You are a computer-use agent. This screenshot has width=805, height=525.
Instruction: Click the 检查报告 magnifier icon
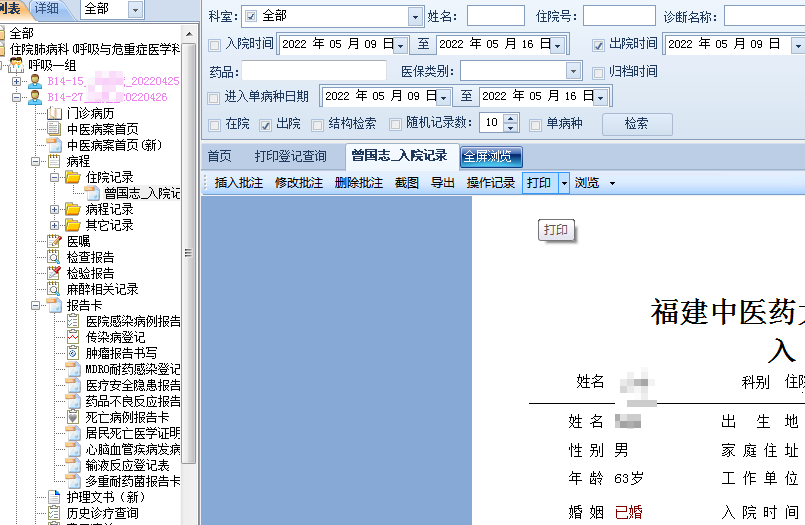coord(54,257)
